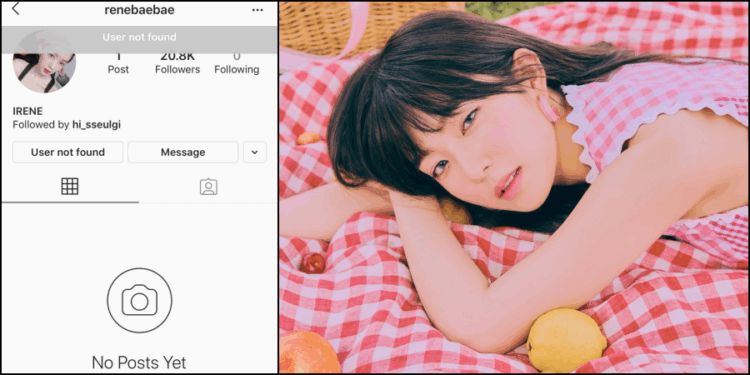Screen dimensions: 750x375
Task: Tap the IRENE display name
Action: (x=28, y=111)
